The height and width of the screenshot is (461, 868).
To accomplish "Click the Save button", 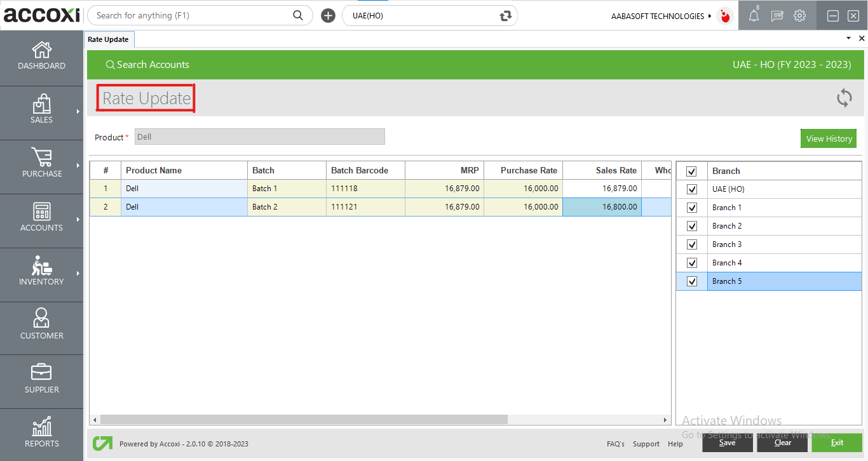I will pyautogui.click(x=727, y=443).
